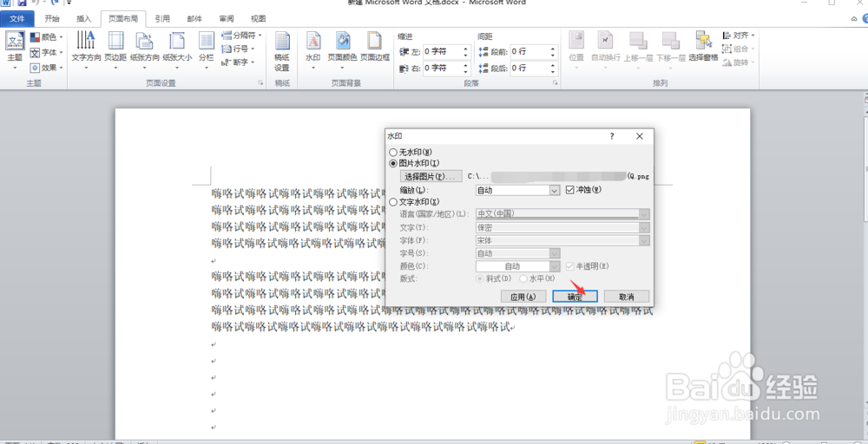The width and height of the screenshot is (868, 444).
Task: Expand the Language (语言) dropdown
Action: coord(644,214)
